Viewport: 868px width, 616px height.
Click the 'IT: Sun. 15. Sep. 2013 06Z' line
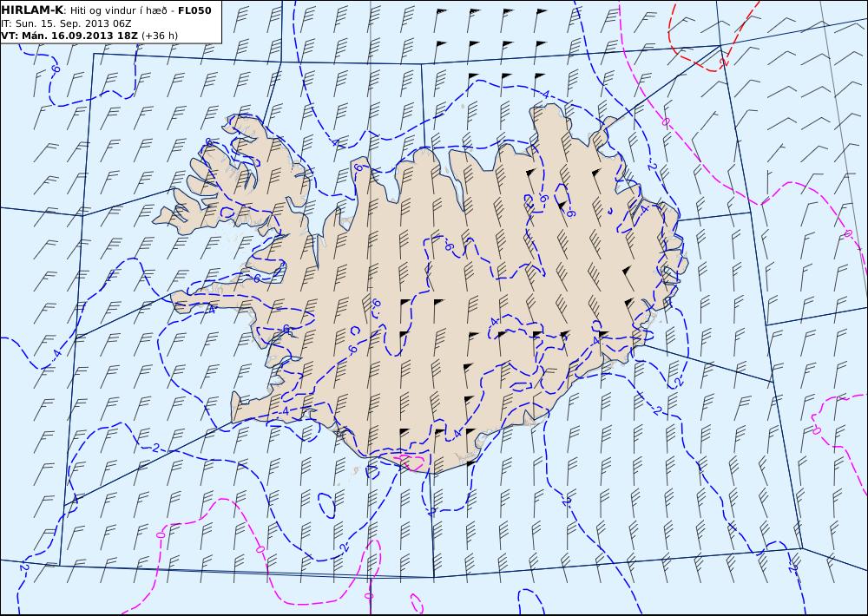66,23
